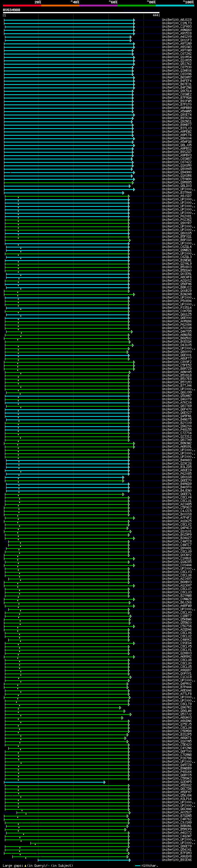Select hit UniRef100_B2W2A8

(177, 294)
